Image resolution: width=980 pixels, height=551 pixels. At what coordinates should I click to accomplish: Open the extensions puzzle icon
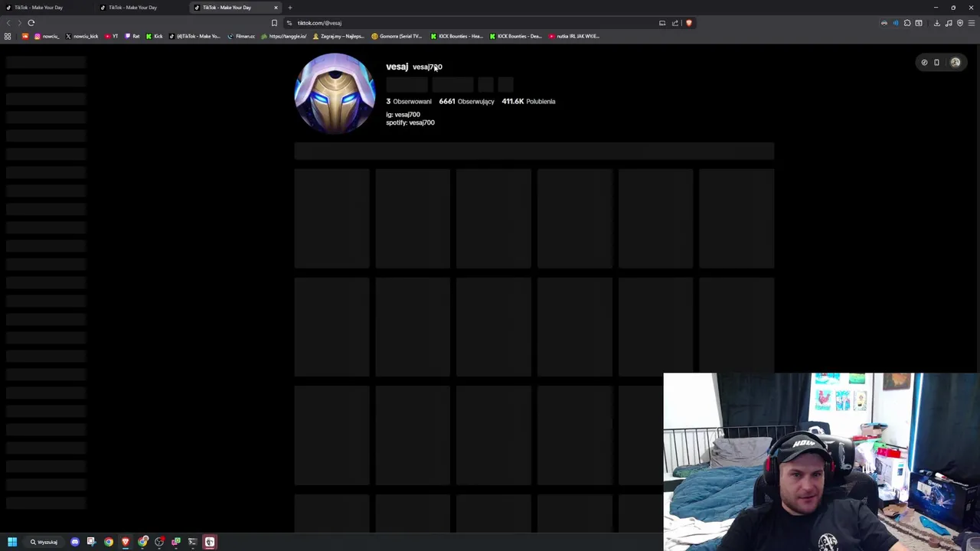(907, 23)
